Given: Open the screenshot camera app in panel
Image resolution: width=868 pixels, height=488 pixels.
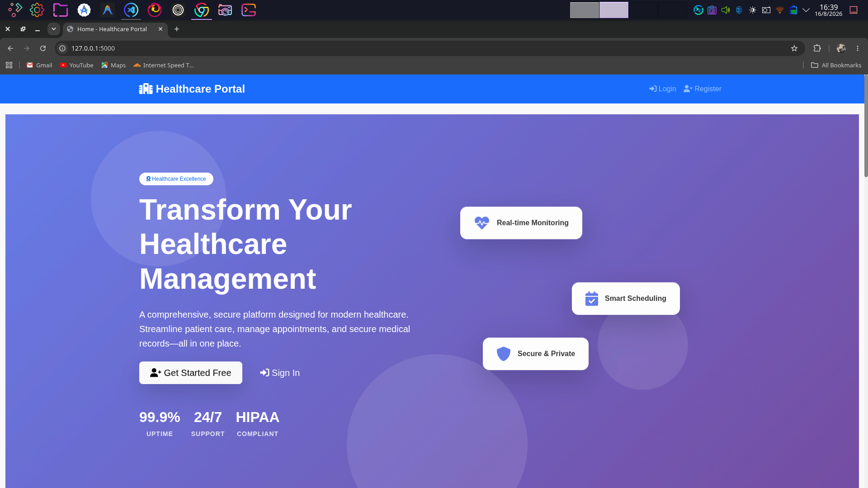Looking at the screenshot, I should pos(225,10).
